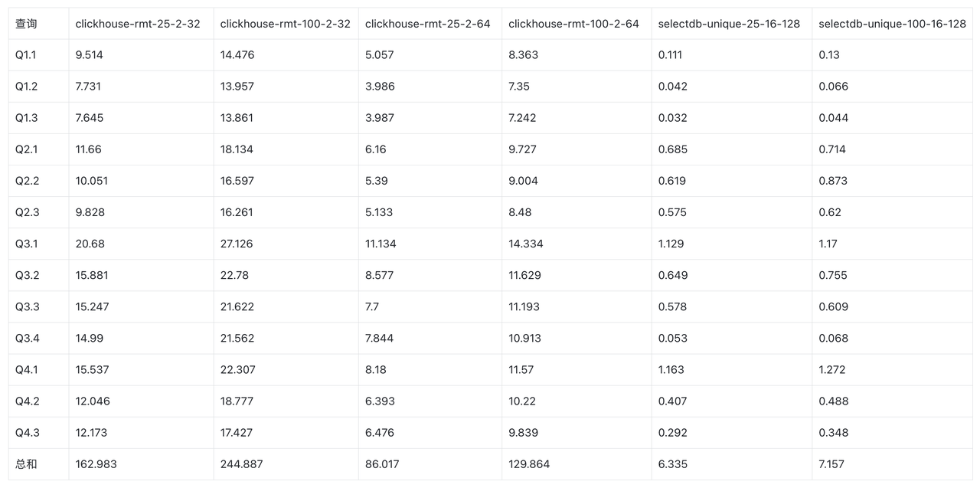Click the Q2.2 row label
The image size is (980, 488).
click(28, 181)
